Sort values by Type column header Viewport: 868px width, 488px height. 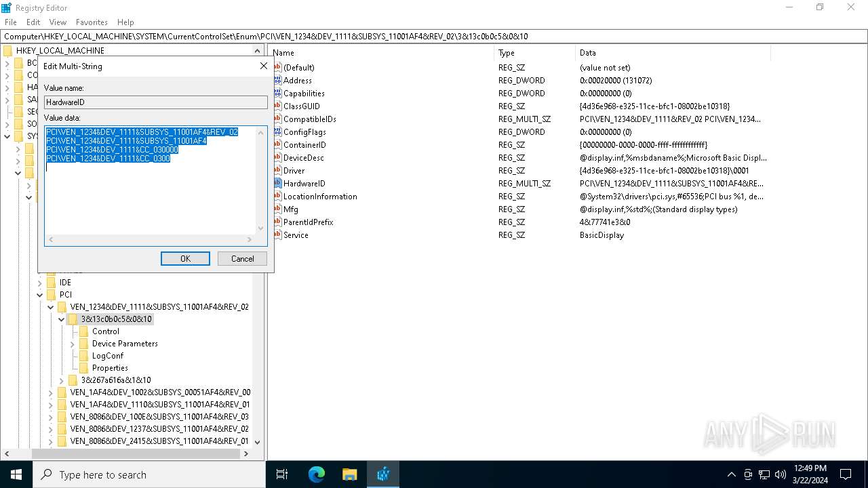[536, 52]
